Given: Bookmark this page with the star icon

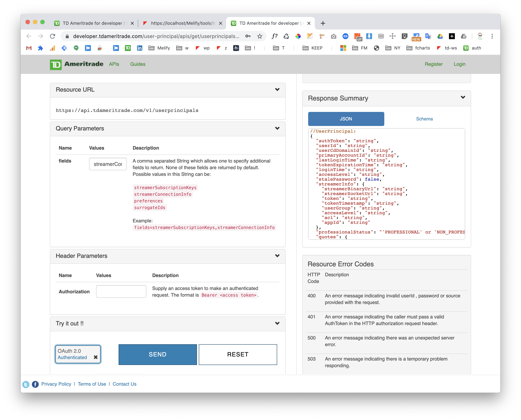Looking at the screenshot, I should 260,36.
